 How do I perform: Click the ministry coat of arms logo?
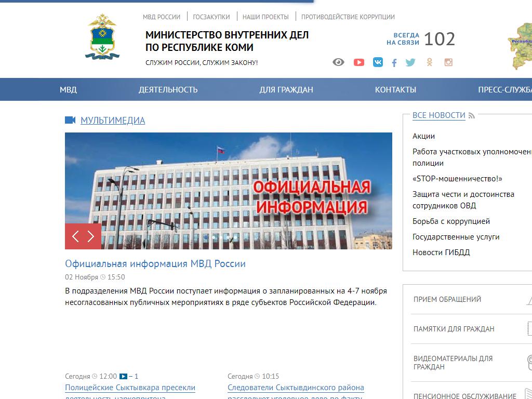tap(102, 37)
